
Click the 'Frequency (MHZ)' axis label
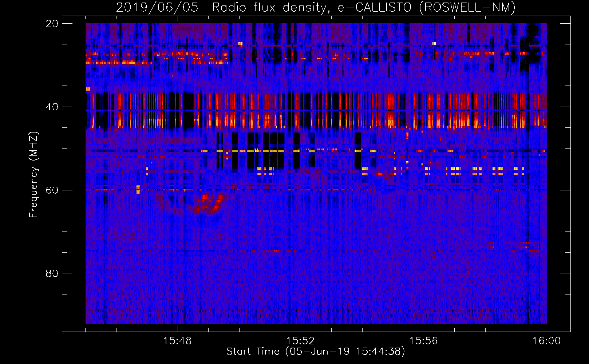[x=33, y=175]
